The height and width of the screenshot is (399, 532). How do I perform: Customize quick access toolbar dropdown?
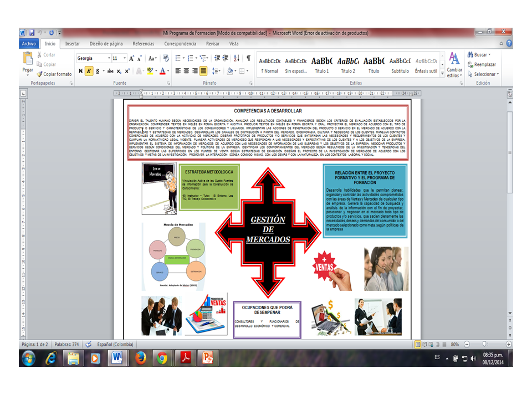coord(59,33)
